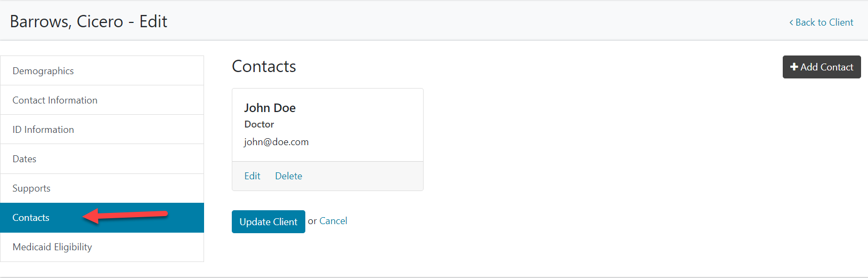Select ID Information in the sidebar
Viewport: 868px width, 278px height.
[43, 130]
